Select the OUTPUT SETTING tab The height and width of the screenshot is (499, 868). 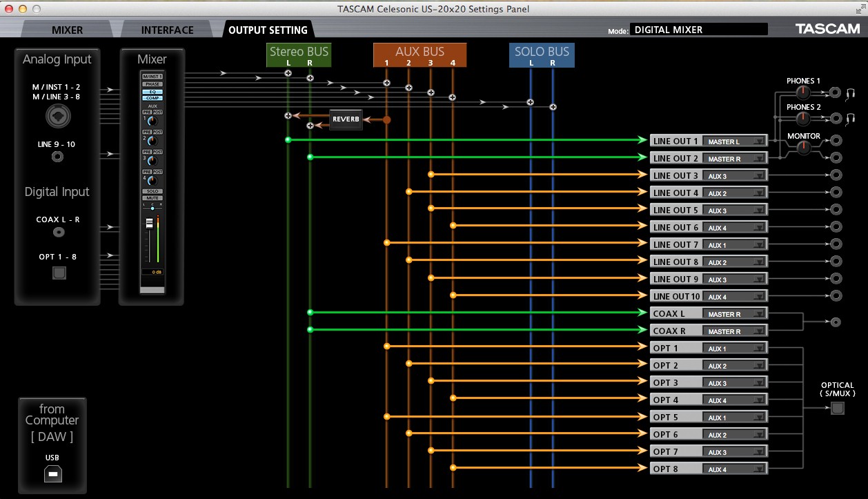coord(268,30)
